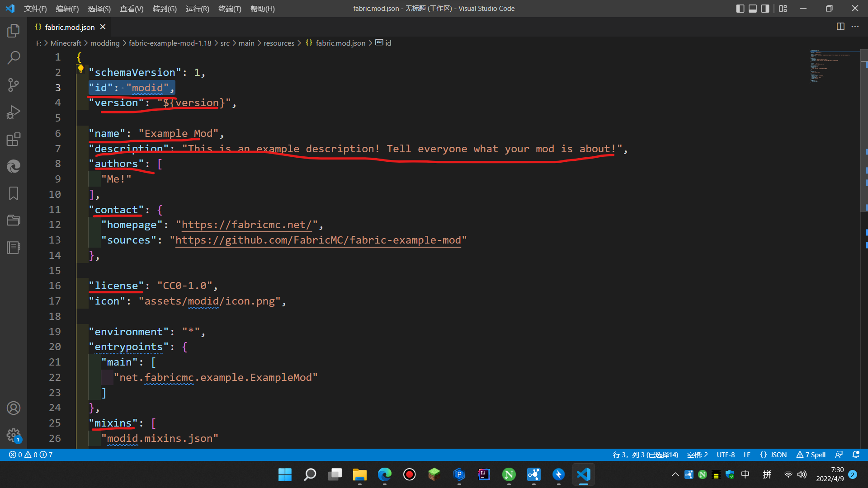Toggle the primary sidebar visibility
868x488 pixels.
740,8
